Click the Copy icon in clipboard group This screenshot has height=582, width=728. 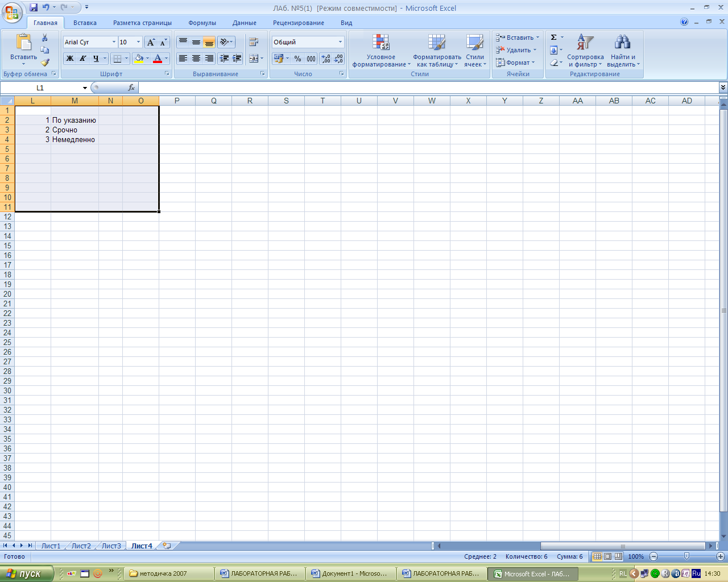point(45,50)
